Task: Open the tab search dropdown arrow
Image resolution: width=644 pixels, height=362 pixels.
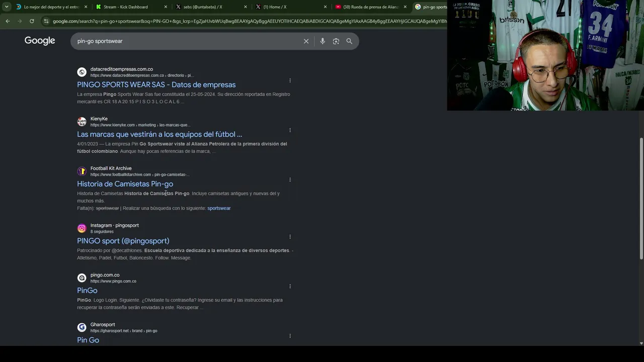Action: tap(6, 7)
